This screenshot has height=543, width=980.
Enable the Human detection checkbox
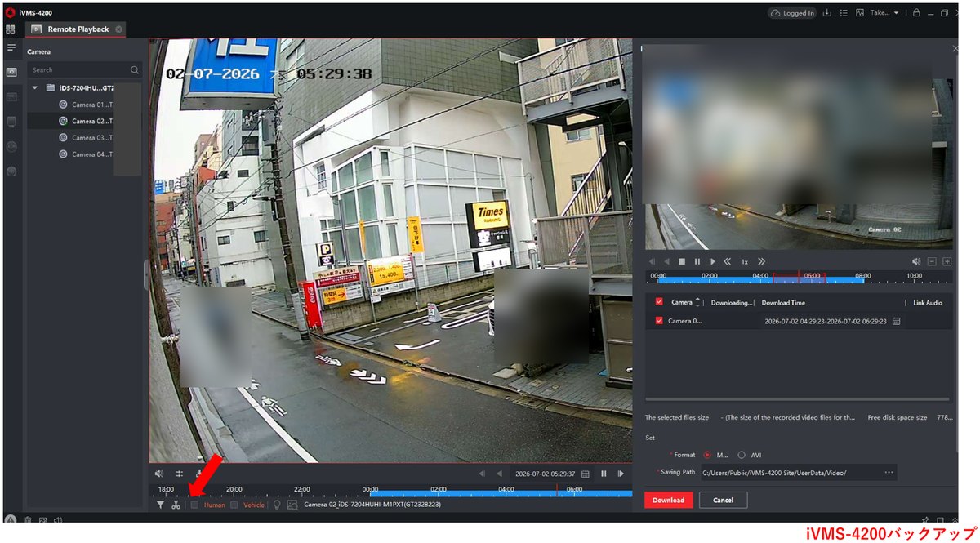[x=194, y=505]
